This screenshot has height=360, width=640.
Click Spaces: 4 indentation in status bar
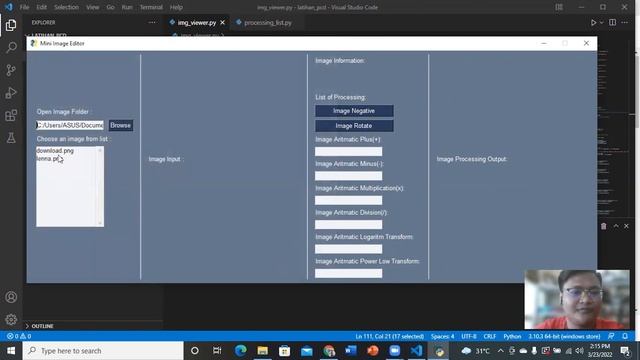click(x=442, y=336)
